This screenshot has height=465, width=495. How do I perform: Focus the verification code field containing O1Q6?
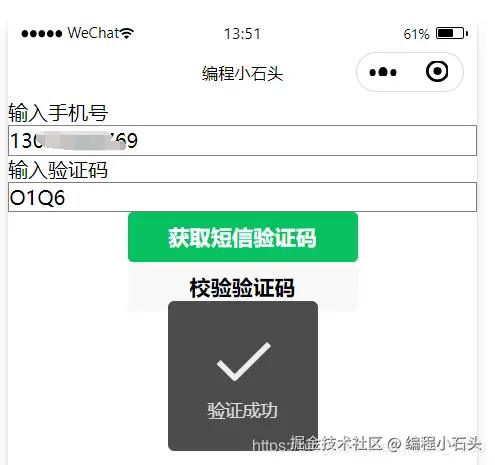pos(242,197)
